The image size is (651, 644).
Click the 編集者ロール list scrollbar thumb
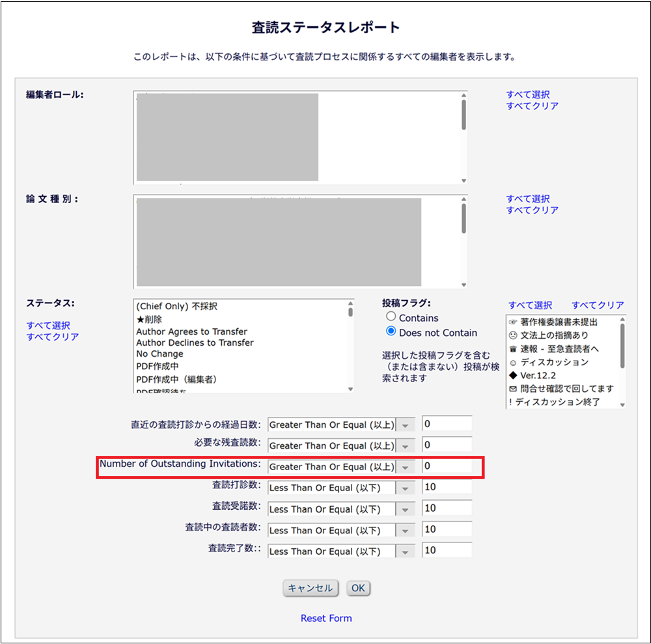pos(464,115)
